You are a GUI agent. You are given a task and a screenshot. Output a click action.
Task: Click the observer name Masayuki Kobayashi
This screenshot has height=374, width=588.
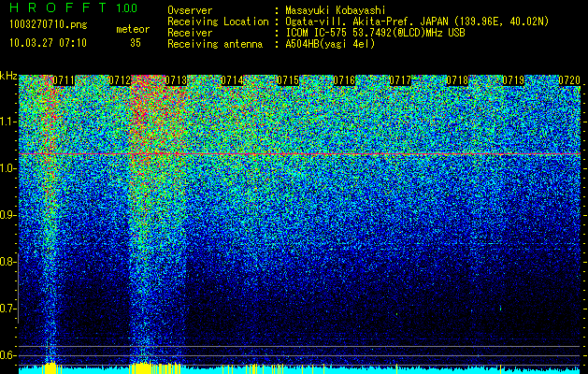[335, 10]
